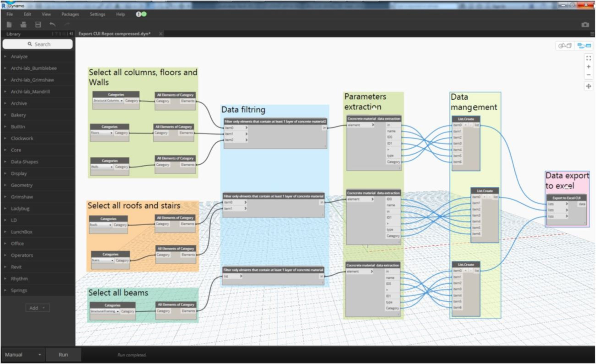Click the Library Search field
Viewport: 596px width, 364px height.
[38, 44]
